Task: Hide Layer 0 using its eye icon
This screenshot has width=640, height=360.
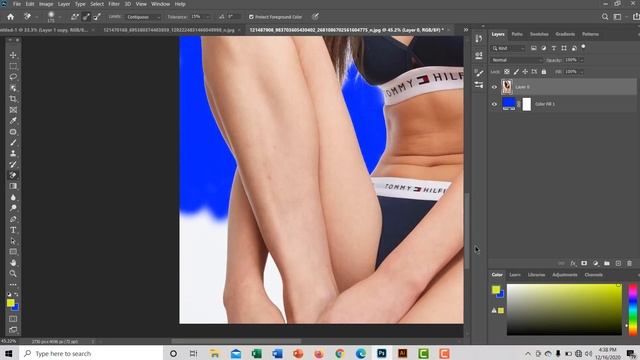Action: tap(494, 87)
